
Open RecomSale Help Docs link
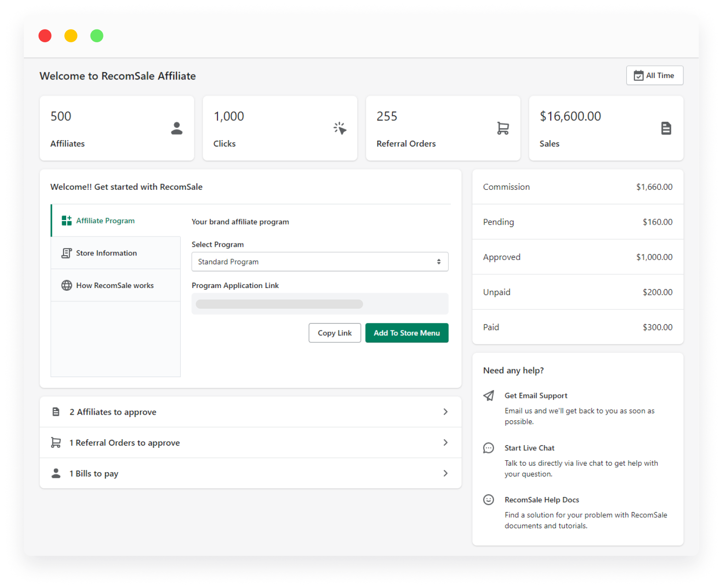(542, 500)
